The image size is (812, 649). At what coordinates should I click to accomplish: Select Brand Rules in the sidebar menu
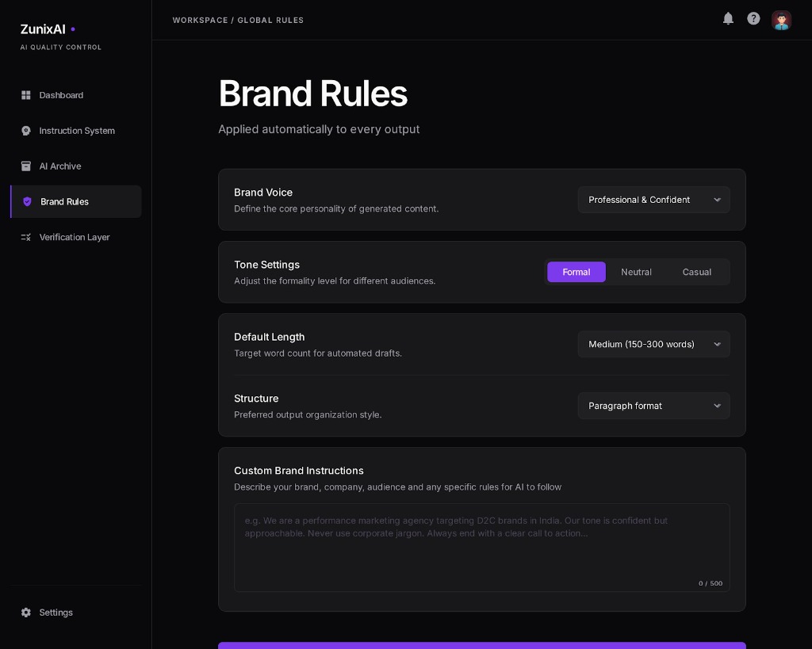point(64,201)
